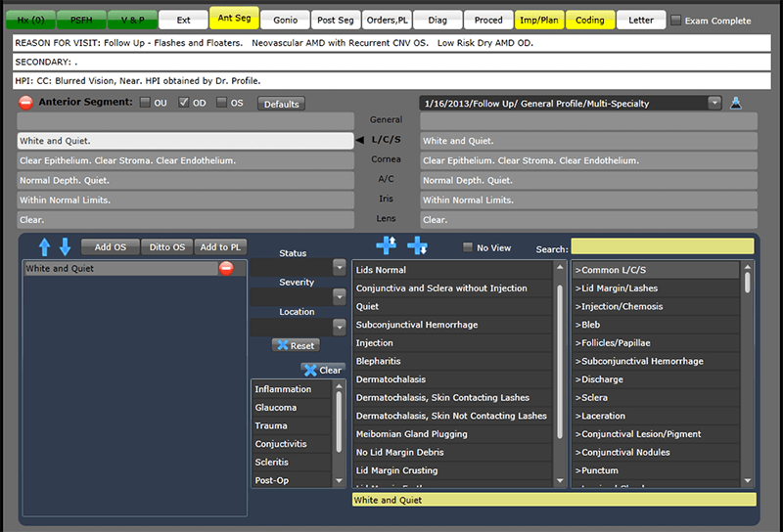Toggle the No View checkbox
Image resolution: width=783 pixels, height=532 pixels.
[x=468, y=247]
